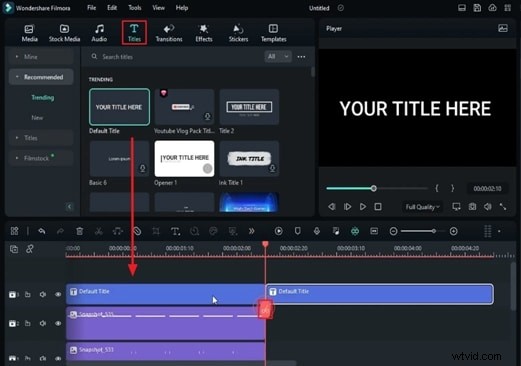Open the more options ellipsis menu

point(301,57)
